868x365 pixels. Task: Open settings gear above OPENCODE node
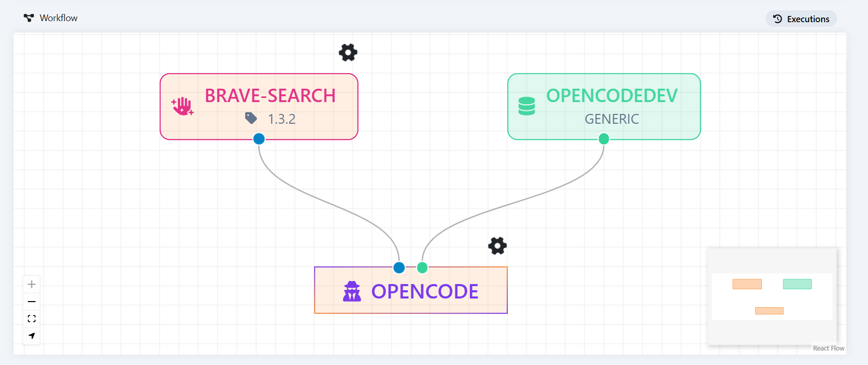pyautogui.click(x=498, y=245)
